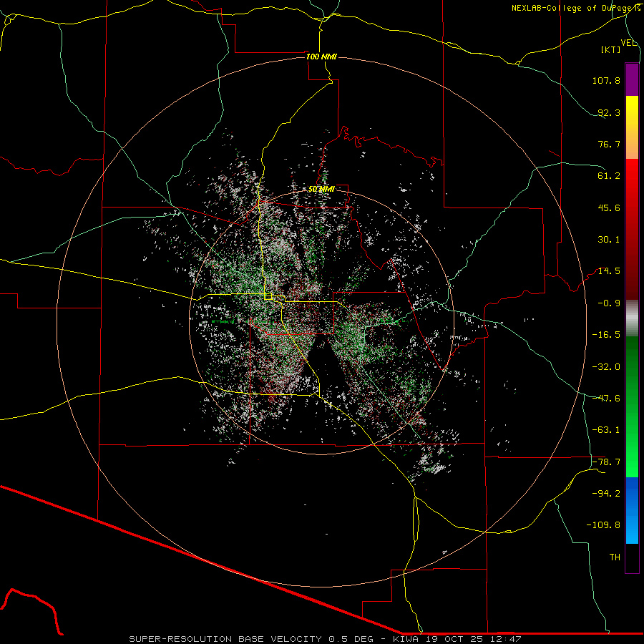The image size is (644, 644).
Task: Click the green segment of velocity color bar
Action: pyautogui.click(x=632, y=406)
